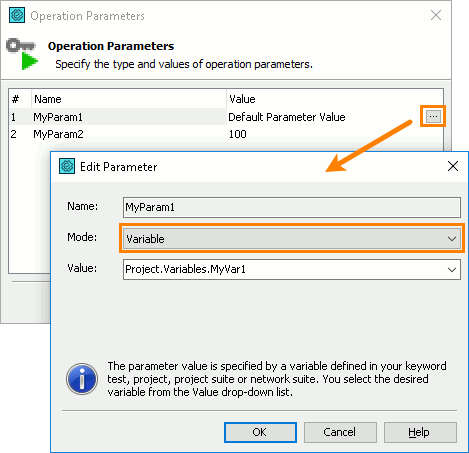Click the Name field containing MyParam1

(292, 207)
